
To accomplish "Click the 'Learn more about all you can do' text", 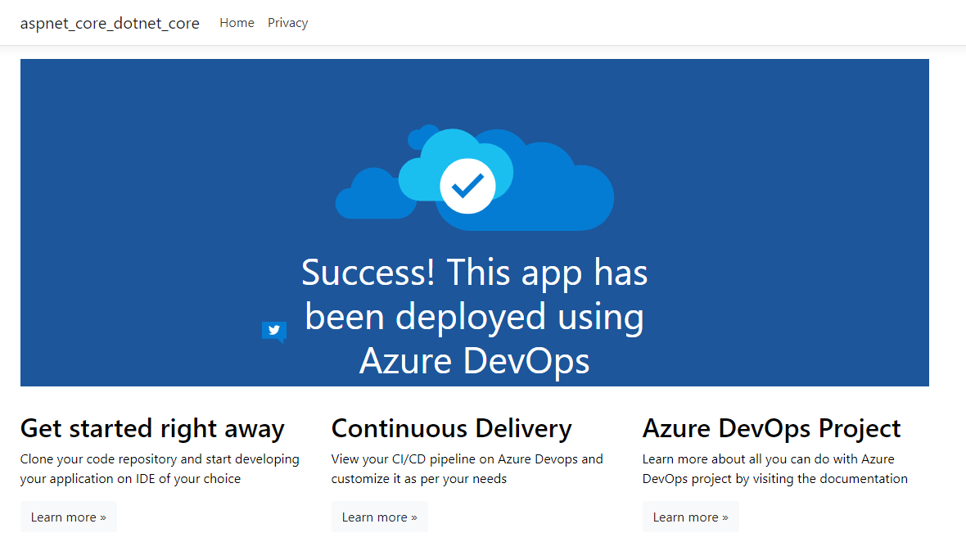I will 775,469.
